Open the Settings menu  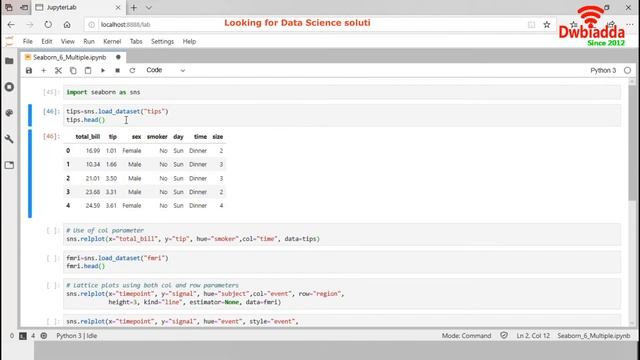(162, 42)
